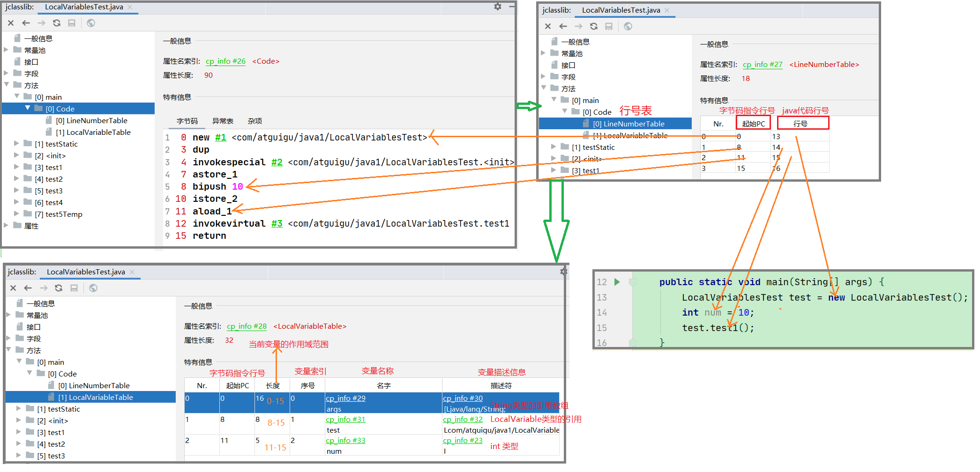The width and height of the screenshot is (980, 472).
Task: Click the close X icon in top-right window toolbar
Action: pos(548,26)
